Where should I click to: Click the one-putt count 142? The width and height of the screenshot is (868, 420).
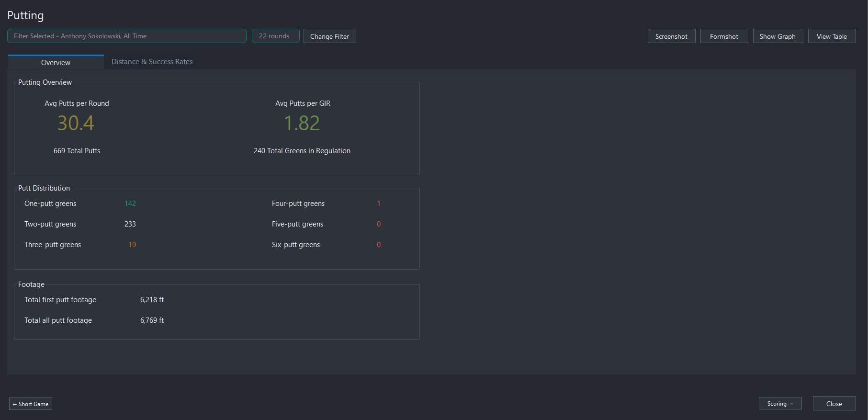130,204
